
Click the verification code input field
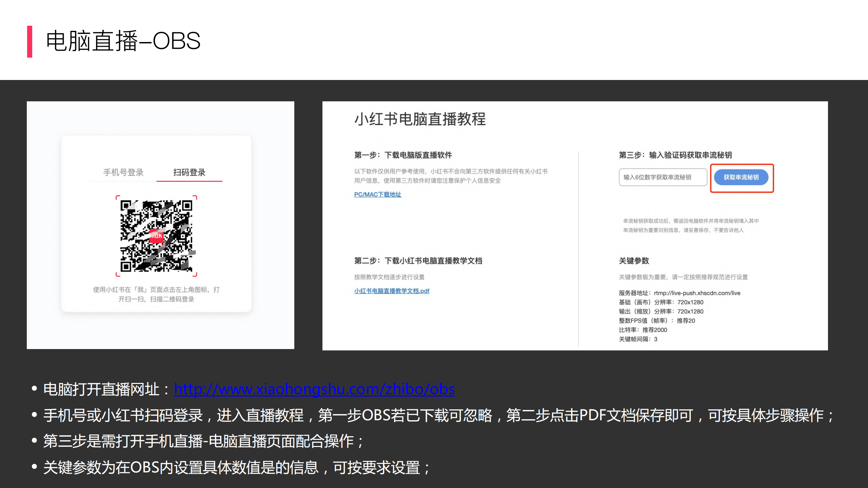(x=663, y=177)
